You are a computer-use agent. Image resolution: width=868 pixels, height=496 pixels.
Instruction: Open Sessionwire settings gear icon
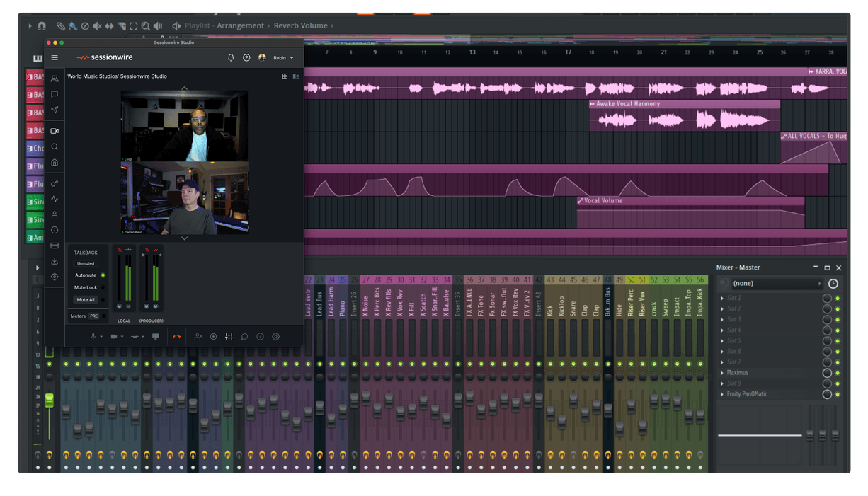(276, 336)
